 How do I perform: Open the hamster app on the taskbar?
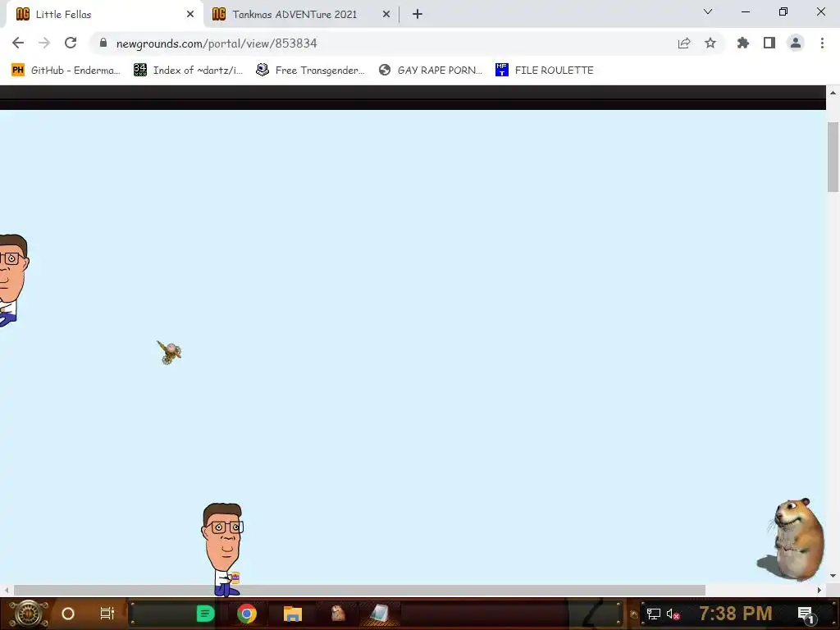(338, 613)
